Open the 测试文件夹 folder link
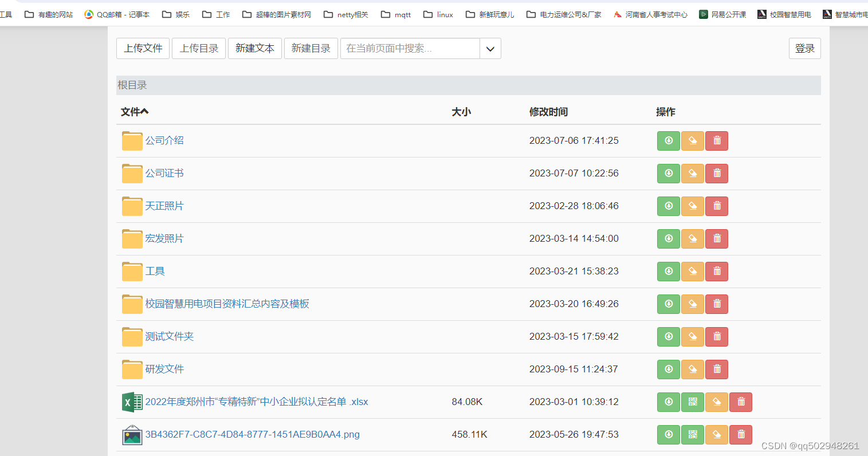 point(170,336)
